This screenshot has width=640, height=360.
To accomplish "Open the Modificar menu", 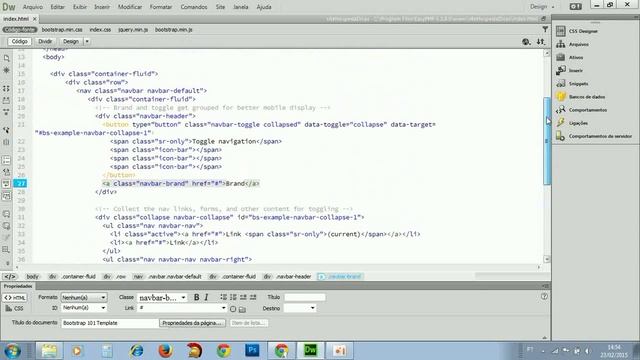I will [x=130, y=7].
